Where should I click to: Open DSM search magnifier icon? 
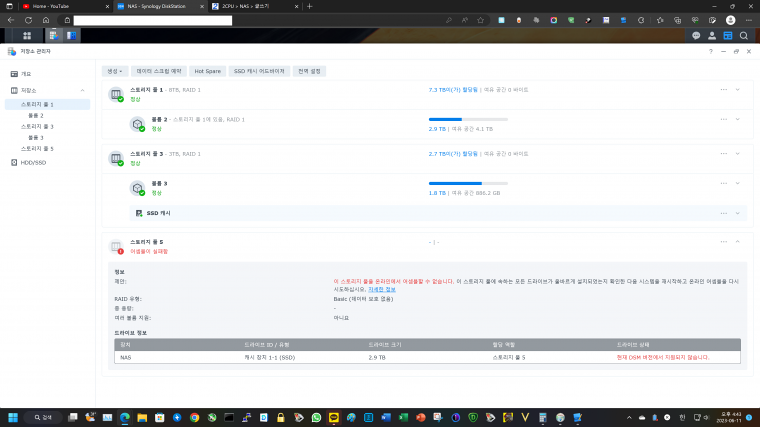click(744, 36)
